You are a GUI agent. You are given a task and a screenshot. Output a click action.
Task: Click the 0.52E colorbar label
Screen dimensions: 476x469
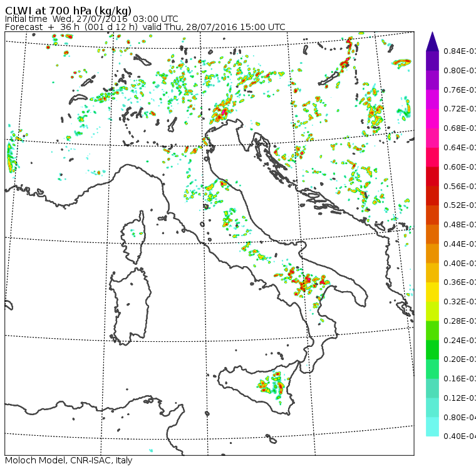click(x=460, y=205)
